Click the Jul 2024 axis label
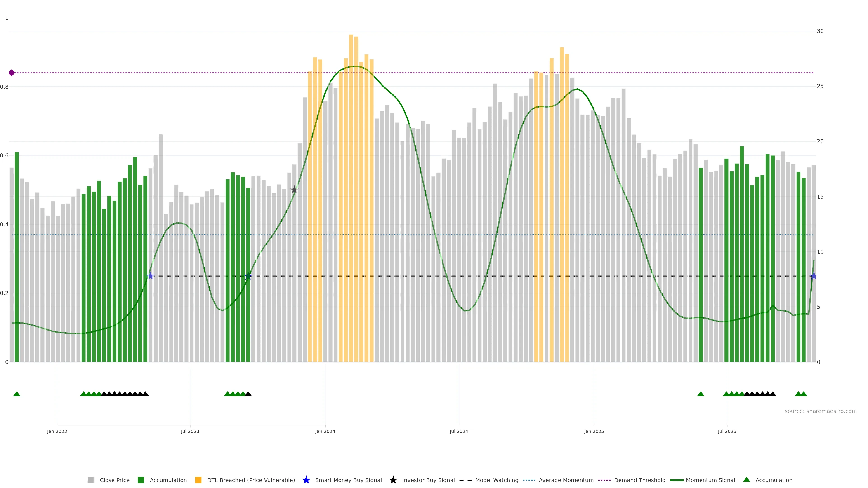868x488 pixels. click(459, 431)
